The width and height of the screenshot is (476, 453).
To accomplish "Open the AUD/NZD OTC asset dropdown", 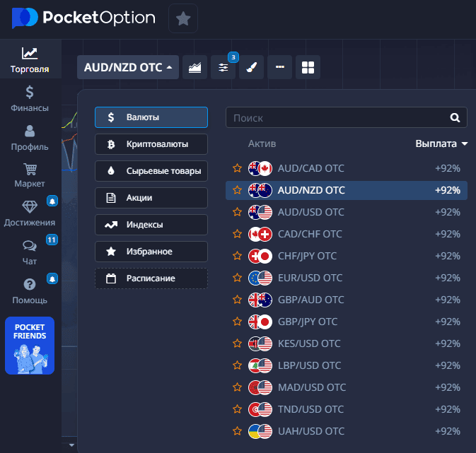I will coord(128,67).
